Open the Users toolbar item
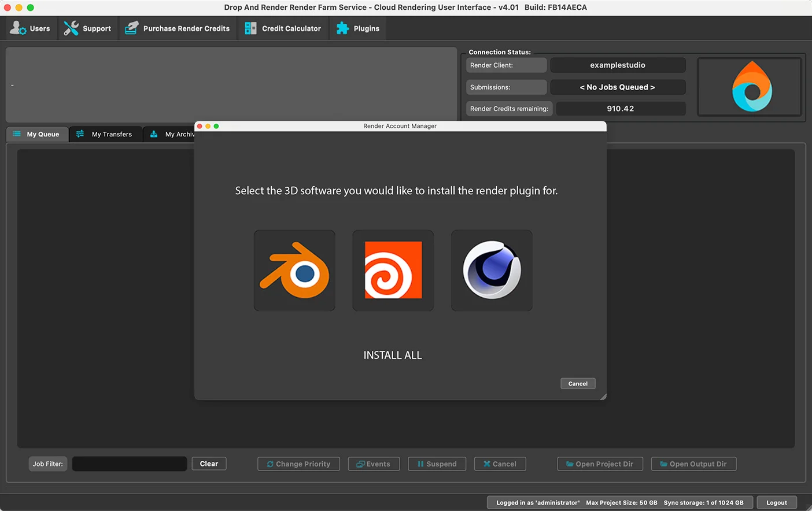The width and height of the screenshot is (812, 511). (31, 28)
